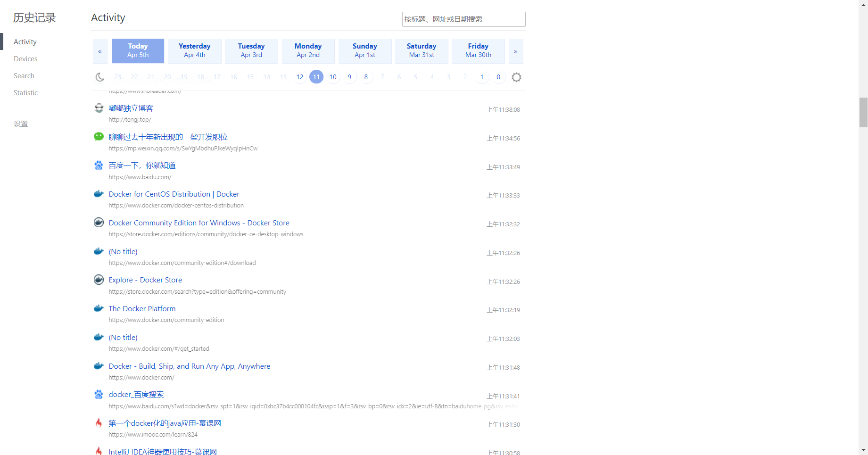868x455 pixels.
Task: Click WeChat favicon of 聊聊过去十年 entry
Action: pyautogui.click(x=99, y=137)
